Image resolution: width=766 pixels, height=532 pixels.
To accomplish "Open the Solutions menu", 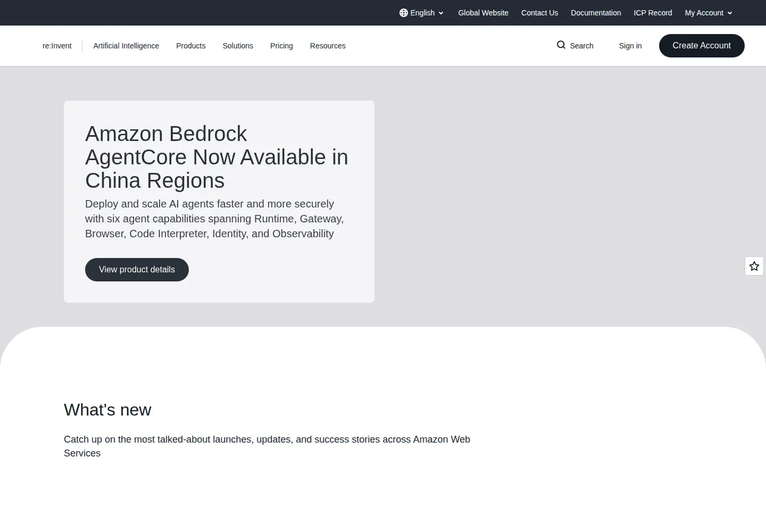I will pos(238,46).
